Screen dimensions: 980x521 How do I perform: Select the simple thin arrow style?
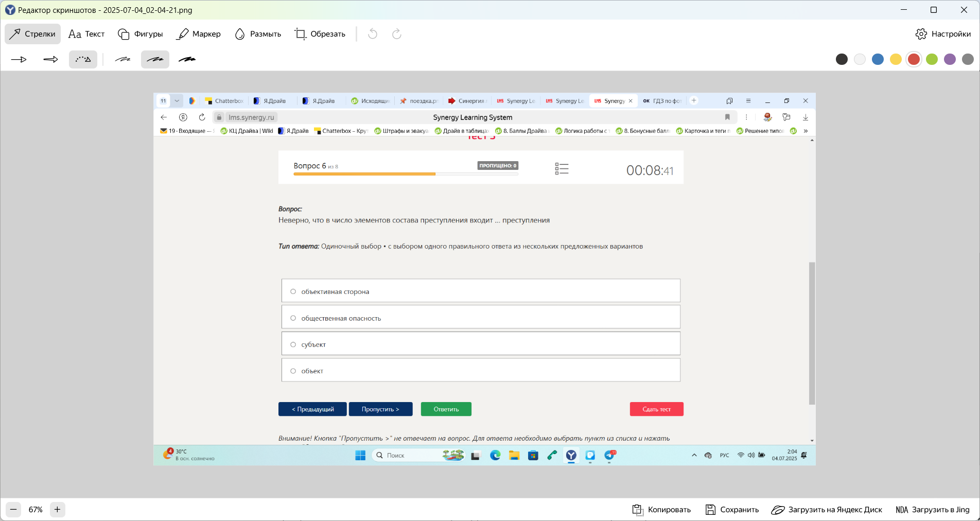coord(19,60)
